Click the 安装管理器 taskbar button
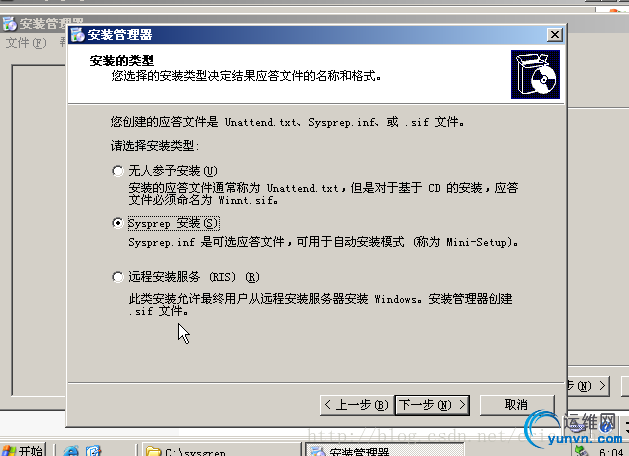 (x=384, y=450)
